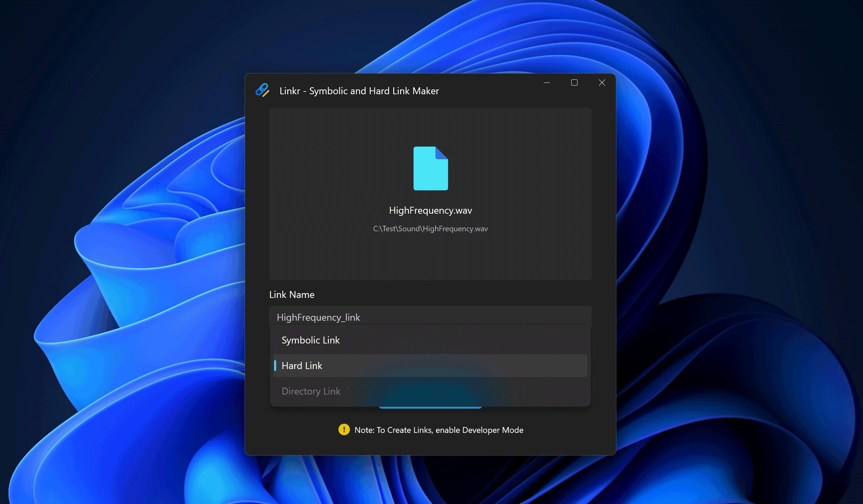Click the Link Name text field

point(430,316)
